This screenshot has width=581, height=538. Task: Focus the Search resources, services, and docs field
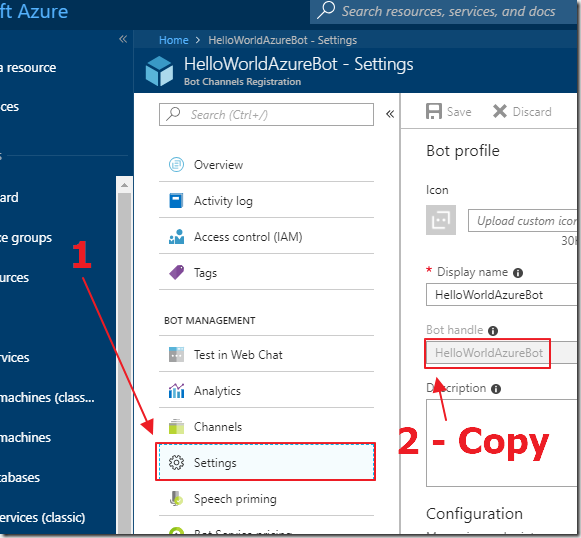[445, 11]
